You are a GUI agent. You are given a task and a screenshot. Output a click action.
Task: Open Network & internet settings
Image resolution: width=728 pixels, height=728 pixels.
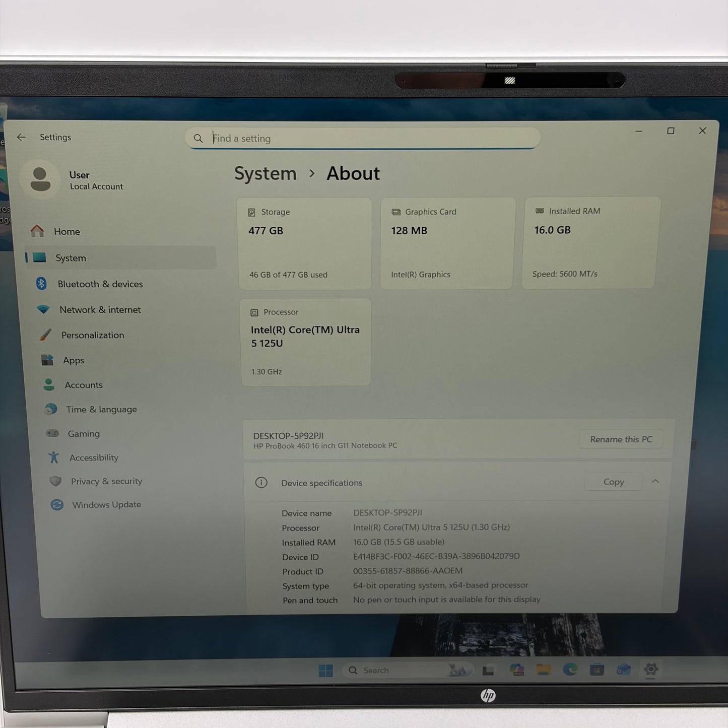point(100,309)
